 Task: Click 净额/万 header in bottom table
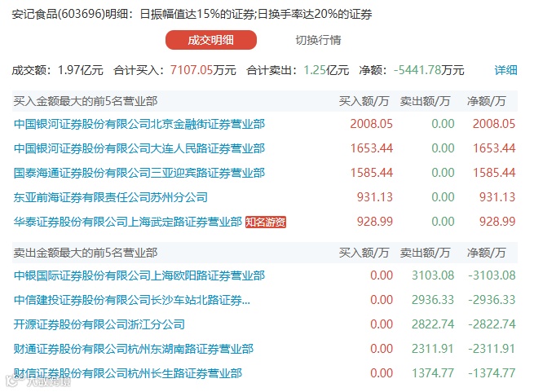pos(487,253)
